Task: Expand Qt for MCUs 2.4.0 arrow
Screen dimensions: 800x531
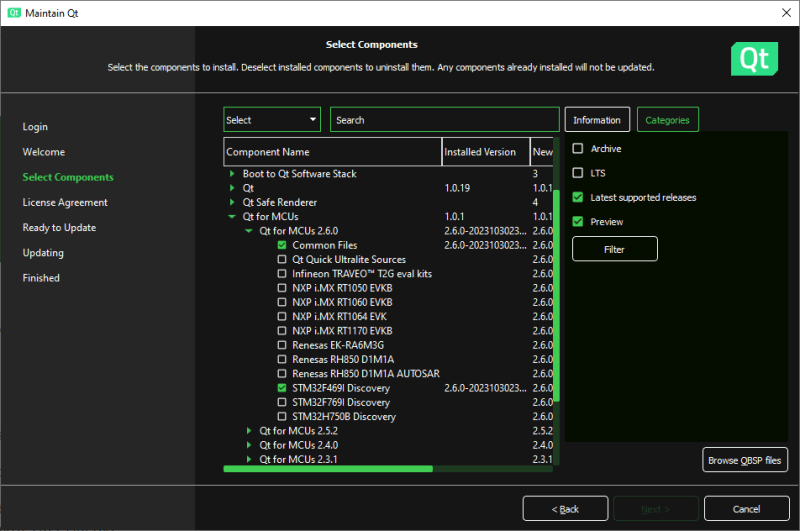Action: [x=248, y=445]
